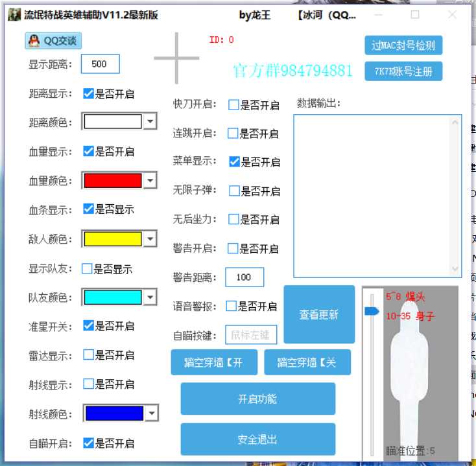Expand the 敌人颜色 dropdown arrow

point(150,239)
